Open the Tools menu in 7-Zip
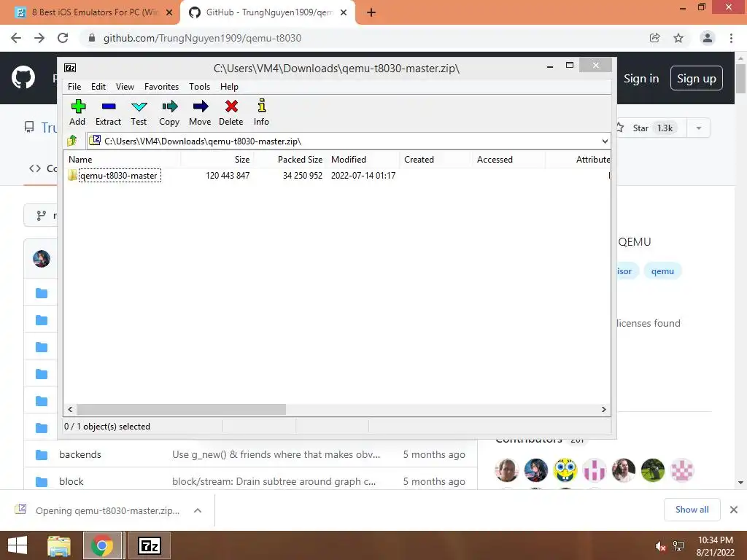The width and height of the screenshot is (747, 560). (x=199, y=87)
